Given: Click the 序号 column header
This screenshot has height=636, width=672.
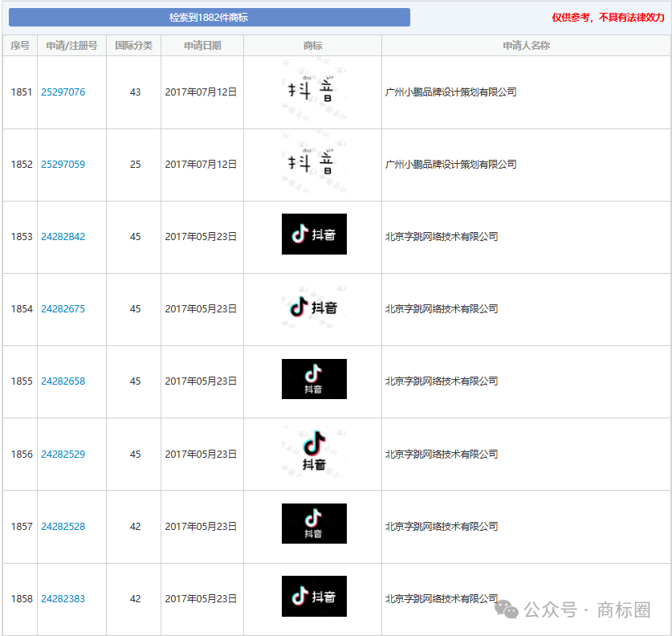Looking at the screenshot, I should (x=20, y=46).
